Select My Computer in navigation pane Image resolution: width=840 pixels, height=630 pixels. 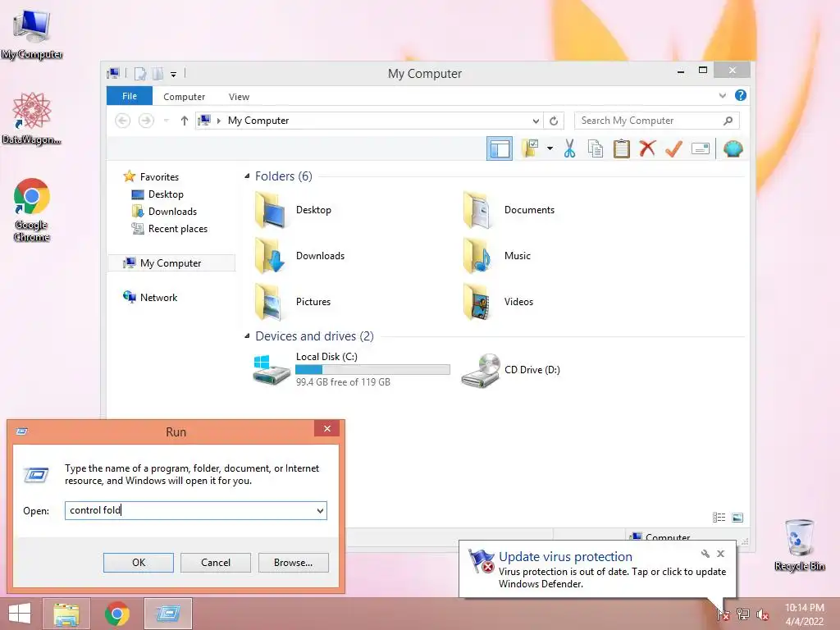click(171, 263)
